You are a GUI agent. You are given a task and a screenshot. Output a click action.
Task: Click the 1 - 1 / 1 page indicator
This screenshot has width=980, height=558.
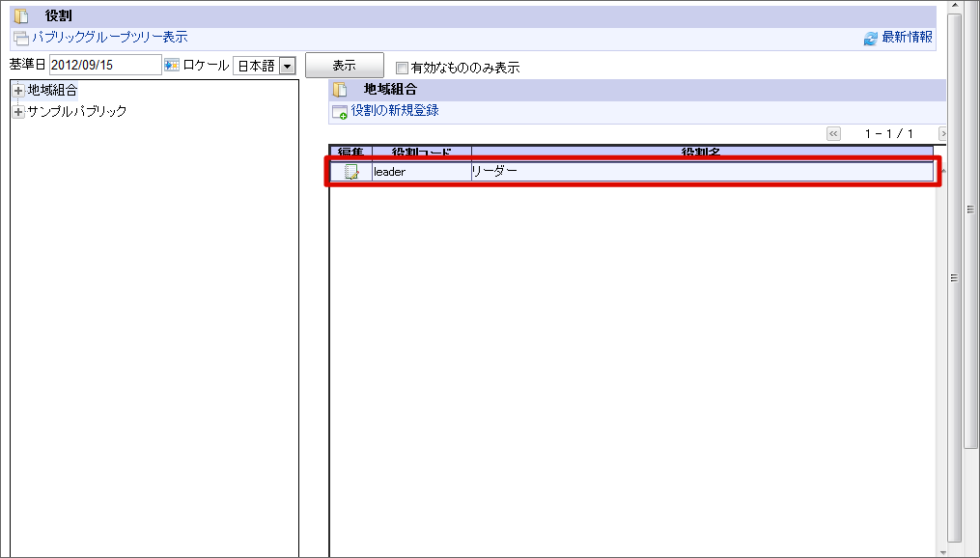coord(888,134)
